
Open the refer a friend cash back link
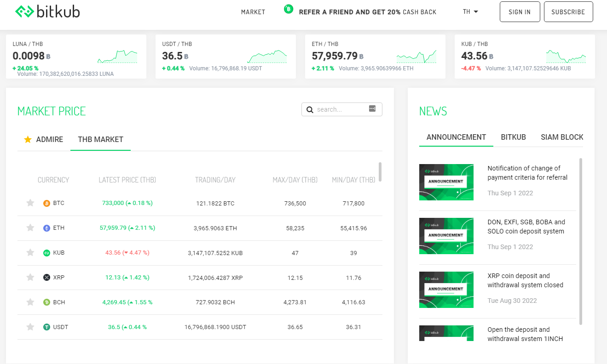coord(368,12)
